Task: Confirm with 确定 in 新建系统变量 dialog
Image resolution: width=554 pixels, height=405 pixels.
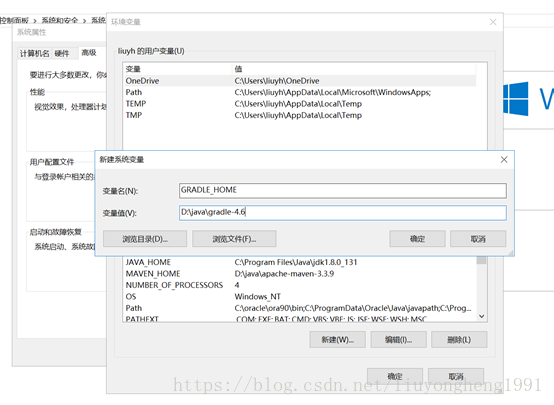Action: point(417,239)
